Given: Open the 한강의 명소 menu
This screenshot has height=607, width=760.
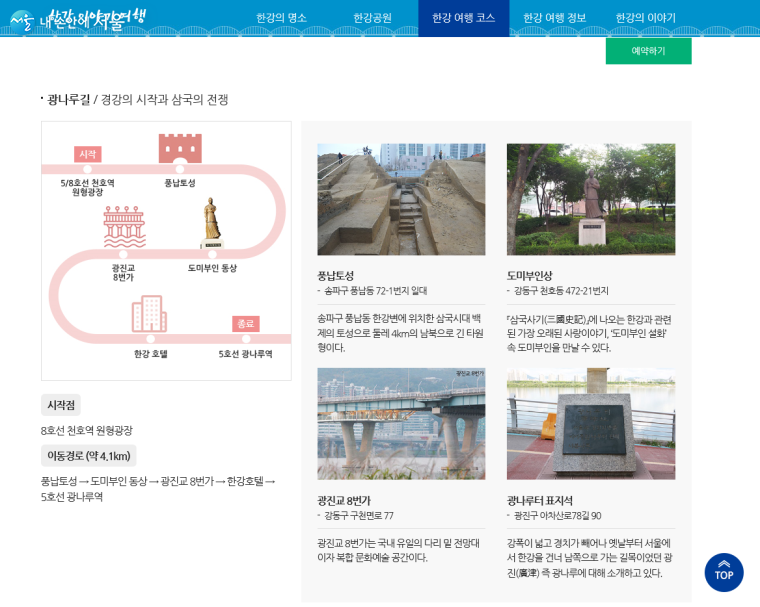Looking at the screenshot, I should (x=281, y=18).
